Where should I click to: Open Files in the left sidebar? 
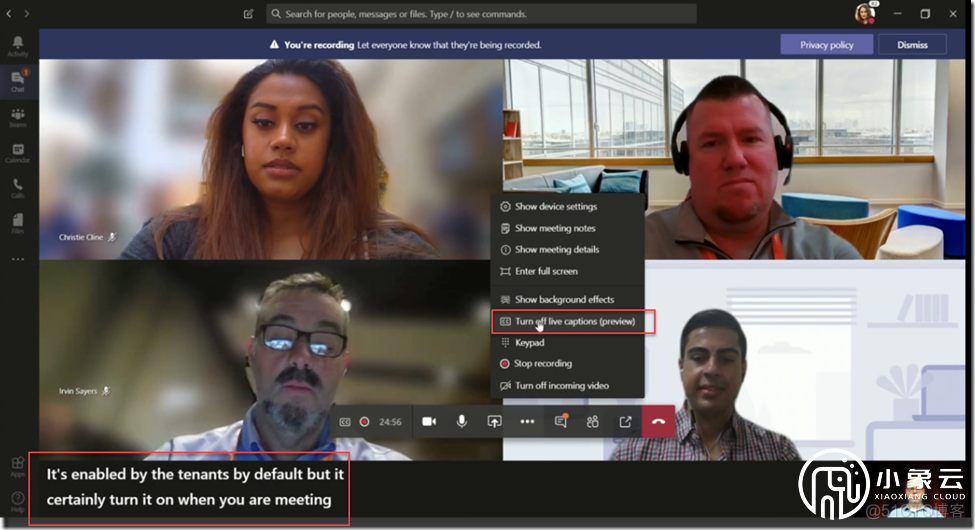pyautogui.click(x=17, y=223)
